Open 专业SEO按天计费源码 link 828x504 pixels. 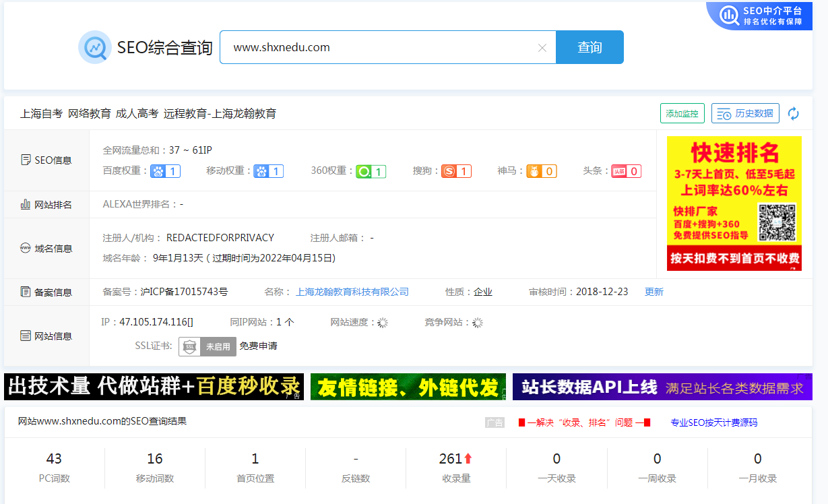[714, 422]
